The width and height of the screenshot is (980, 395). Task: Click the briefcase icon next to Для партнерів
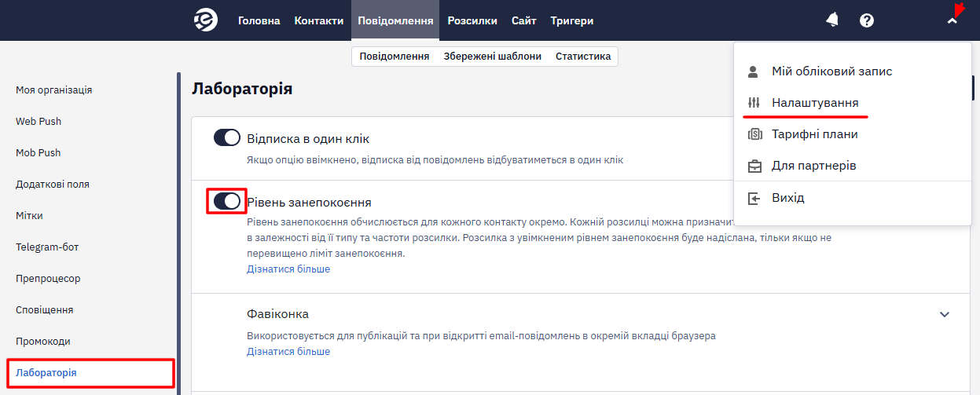pyautogui.click(x=754, y=166)
